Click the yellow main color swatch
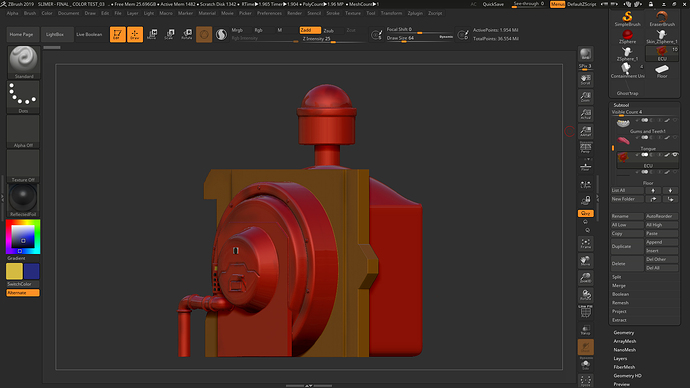 [x=15, y=271]
